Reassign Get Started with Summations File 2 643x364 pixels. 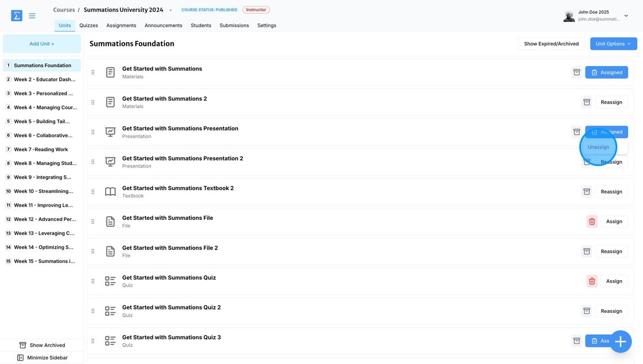click(611, 251)
